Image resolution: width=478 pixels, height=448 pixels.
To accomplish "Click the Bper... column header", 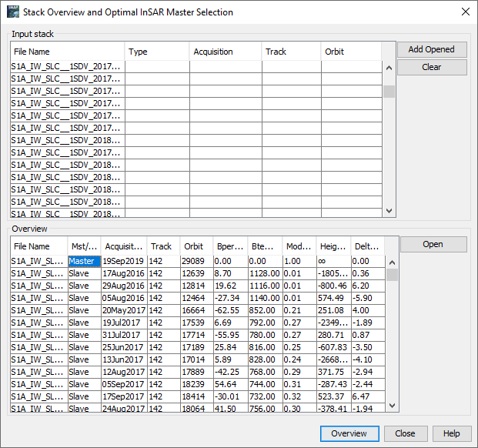I will 230,246.
